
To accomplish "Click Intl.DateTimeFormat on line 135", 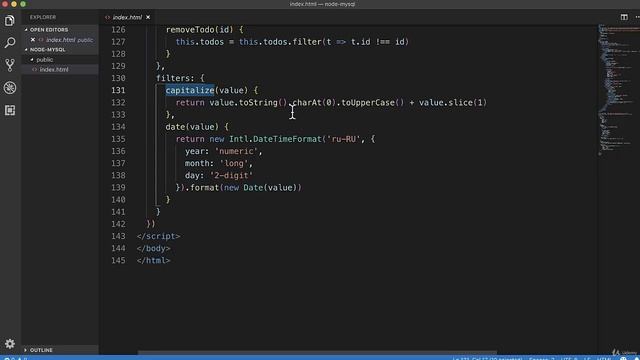I will pos(276,139).
